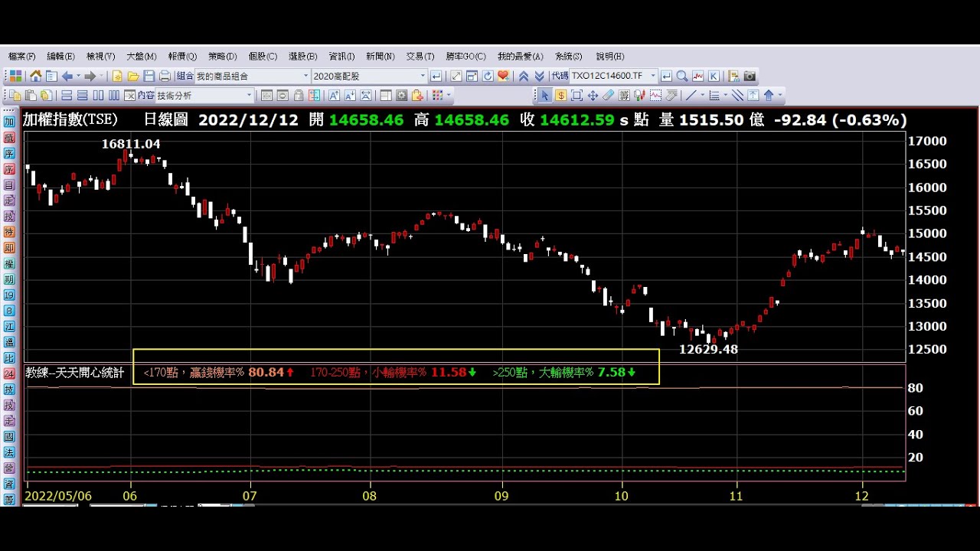980x551 pixels.
Task: Click the lock icon in second toolbar
Action: click(299, 96)
